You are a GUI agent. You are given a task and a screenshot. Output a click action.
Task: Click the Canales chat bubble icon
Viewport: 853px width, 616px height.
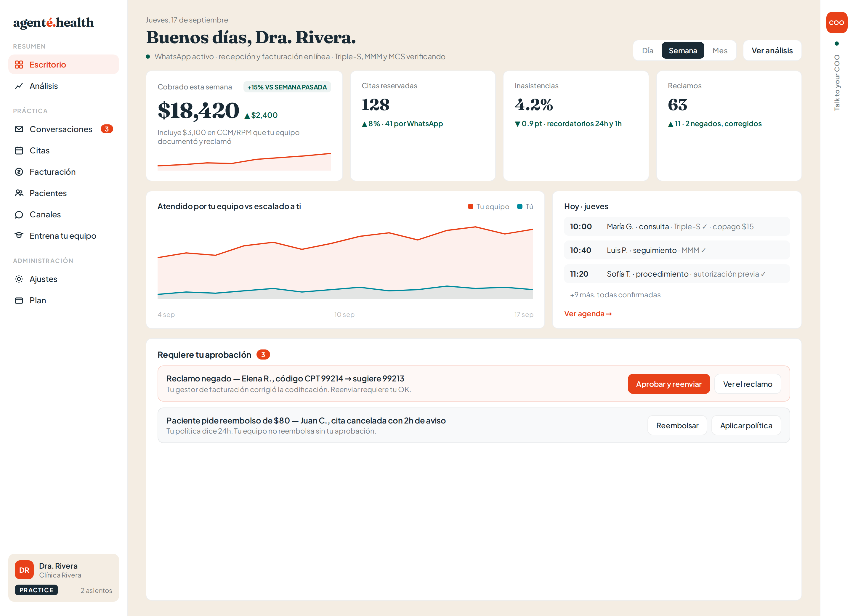coord(19,214)
